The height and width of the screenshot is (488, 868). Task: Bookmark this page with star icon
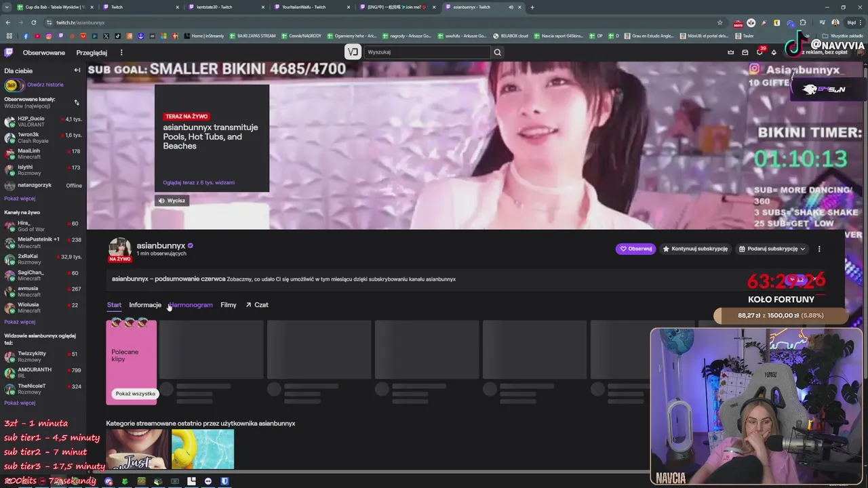click(x=720, y=22)
